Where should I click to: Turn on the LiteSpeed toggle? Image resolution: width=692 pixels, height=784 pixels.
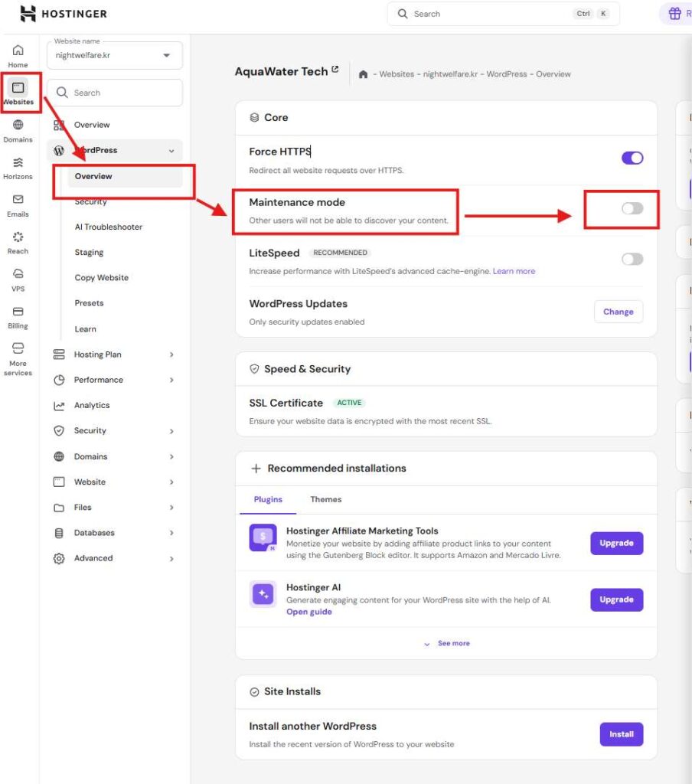click(x=632, y=259)
